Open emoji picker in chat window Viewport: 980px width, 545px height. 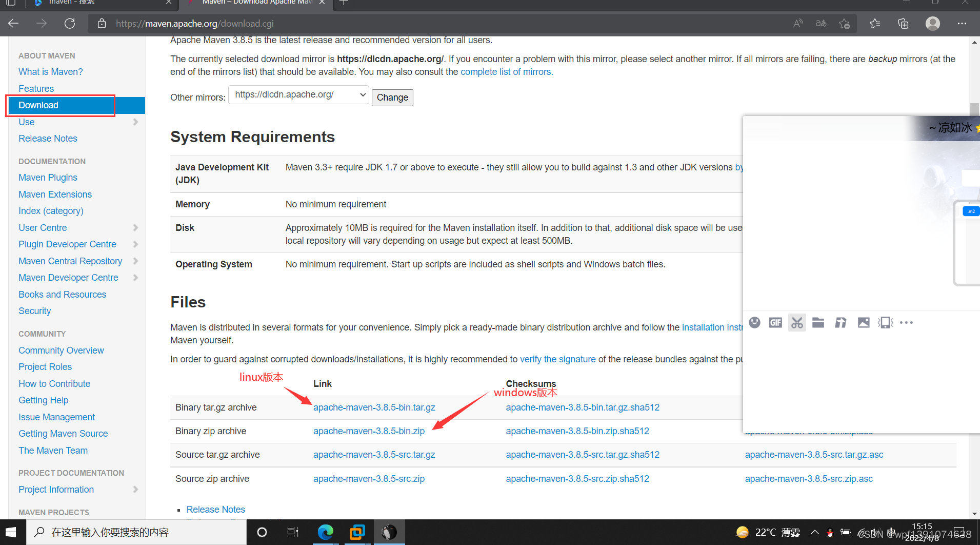(x=754, y=322)
